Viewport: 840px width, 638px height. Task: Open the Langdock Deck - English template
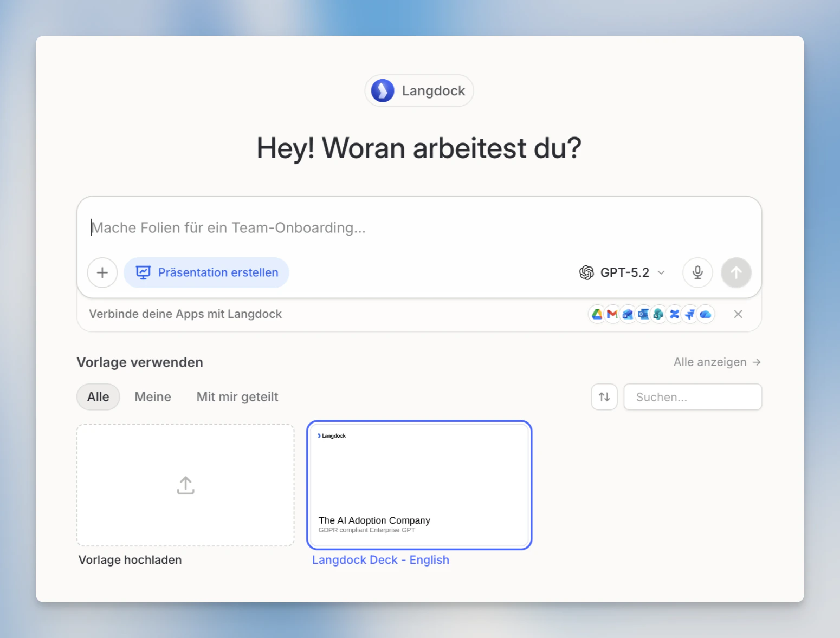tap(419, 485)
